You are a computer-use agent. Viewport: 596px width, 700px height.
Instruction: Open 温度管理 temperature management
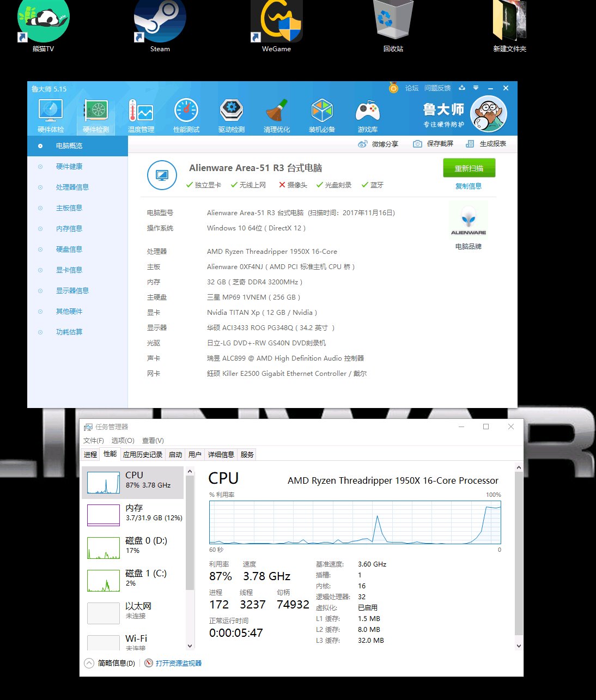[x=141, y=116]
